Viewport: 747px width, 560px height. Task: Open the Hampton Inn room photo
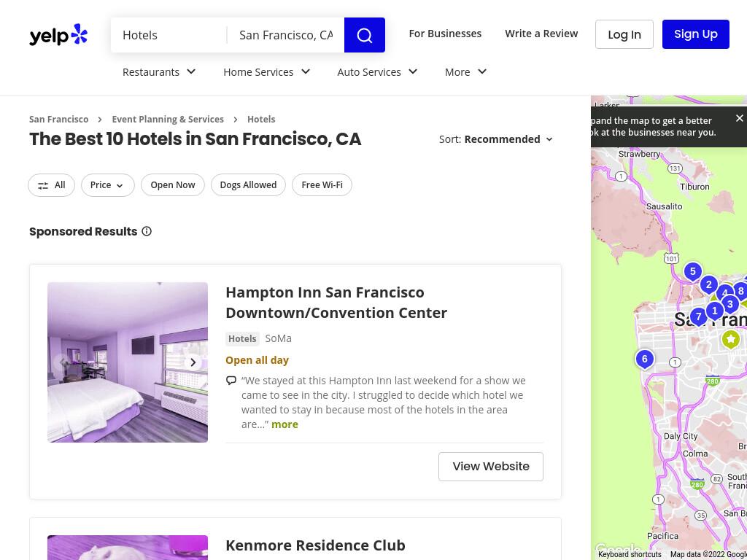128,362
